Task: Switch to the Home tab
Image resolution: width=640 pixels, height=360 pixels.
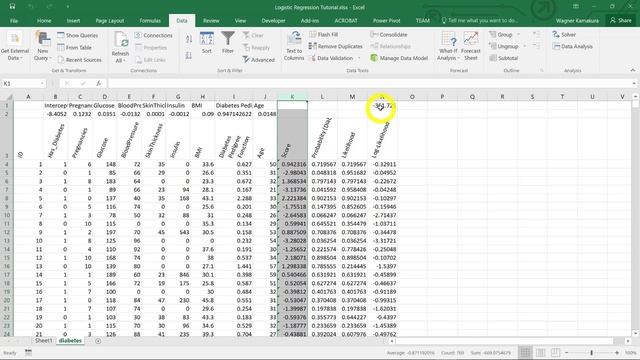Action: point(44,20)
